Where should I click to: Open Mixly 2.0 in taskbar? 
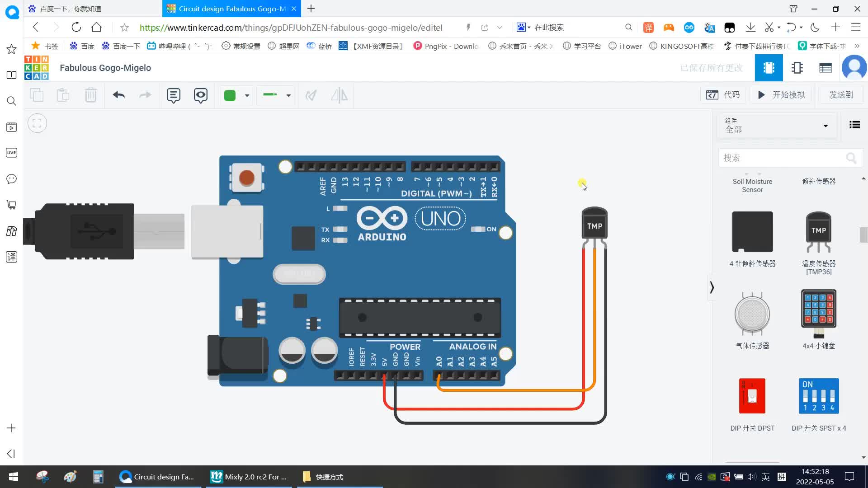249,477
